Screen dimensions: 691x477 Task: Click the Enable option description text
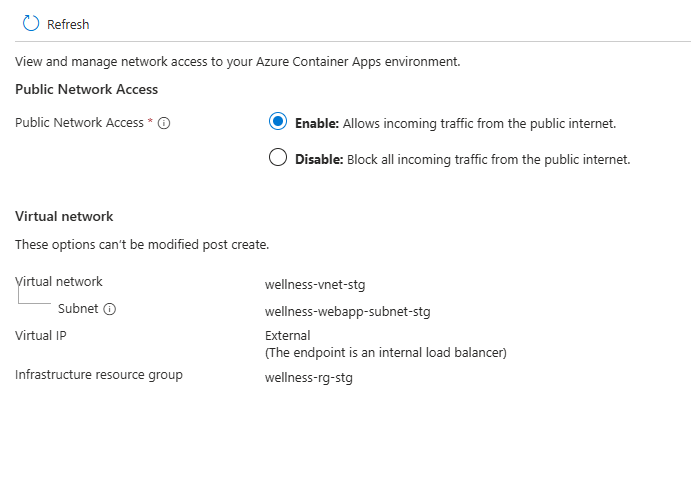455,123
